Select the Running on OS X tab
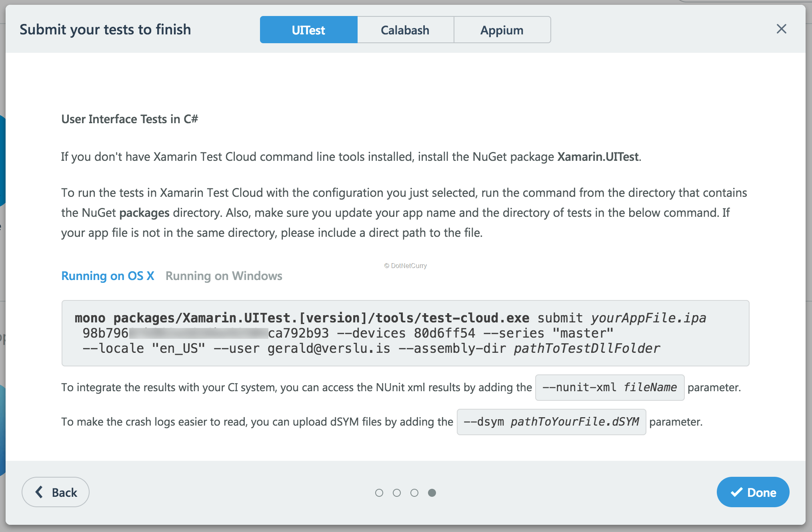 pos(108,276)
